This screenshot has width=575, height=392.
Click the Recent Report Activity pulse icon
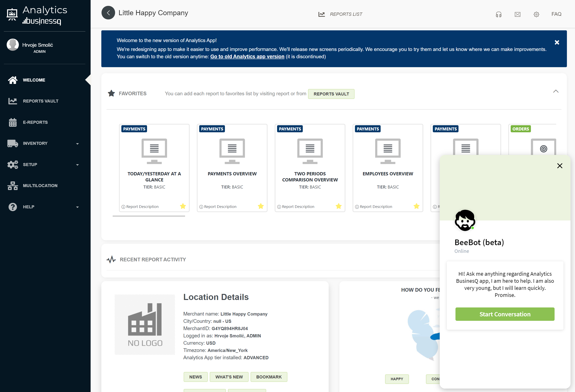coord(111,259)
